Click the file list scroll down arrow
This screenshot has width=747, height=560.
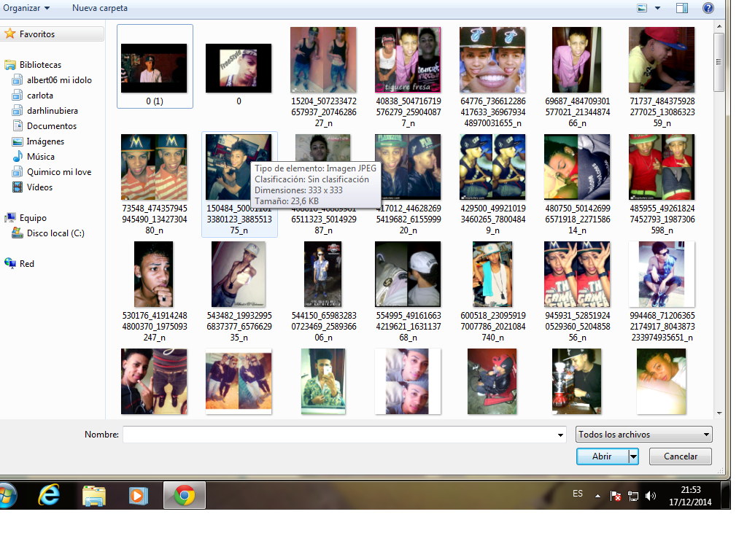(719, 413)
